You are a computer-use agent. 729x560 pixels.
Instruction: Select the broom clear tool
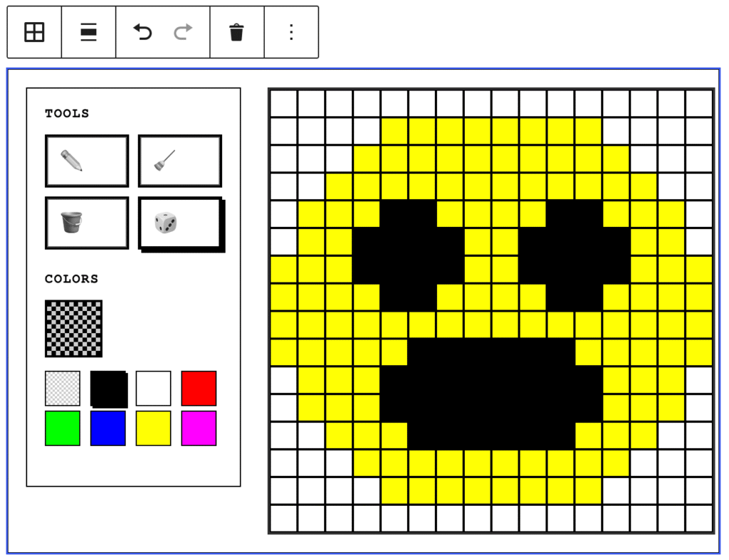pos(179,161)
